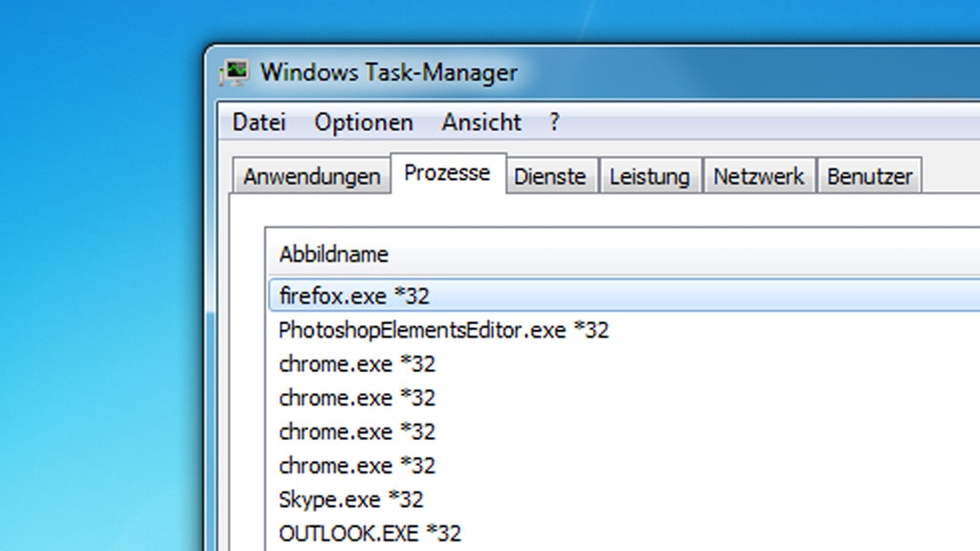Open the Leistung tab

650,176
